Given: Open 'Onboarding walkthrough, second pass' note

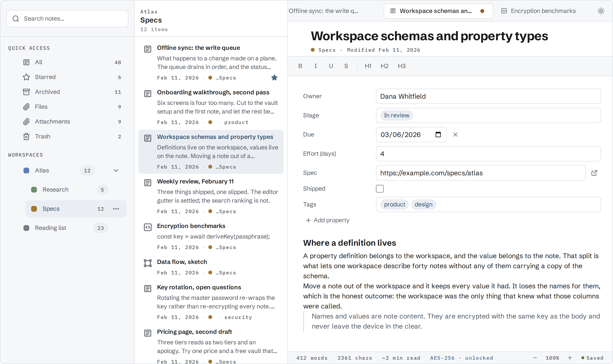Looking at the screenshot, I should [x=211, y=107].
